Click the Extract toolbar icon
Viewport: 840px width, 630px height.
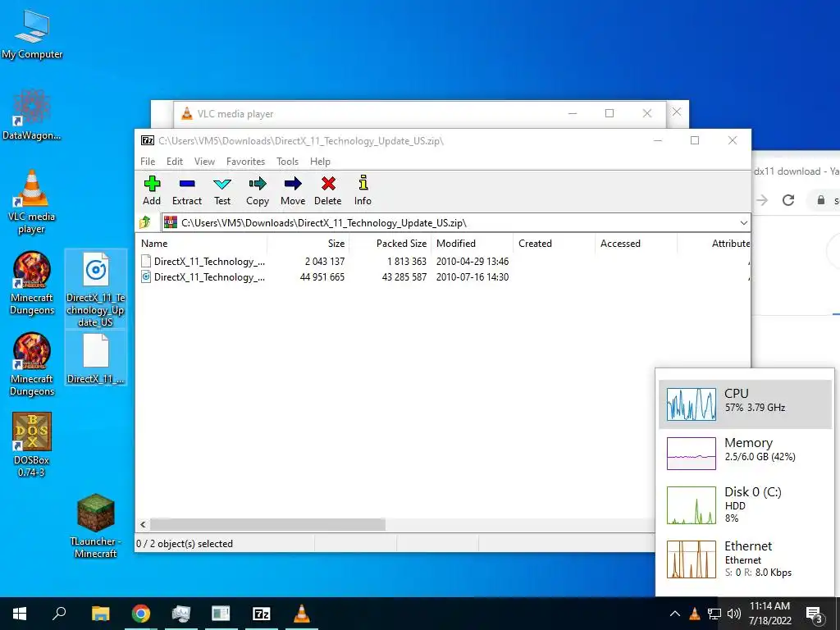click(187, 190)
